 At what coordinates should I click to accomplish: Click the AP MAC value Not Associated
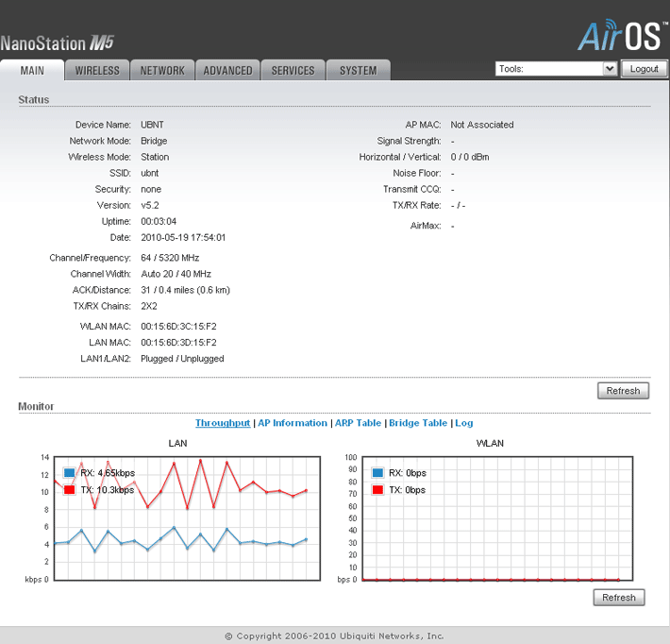click(482, 125)
